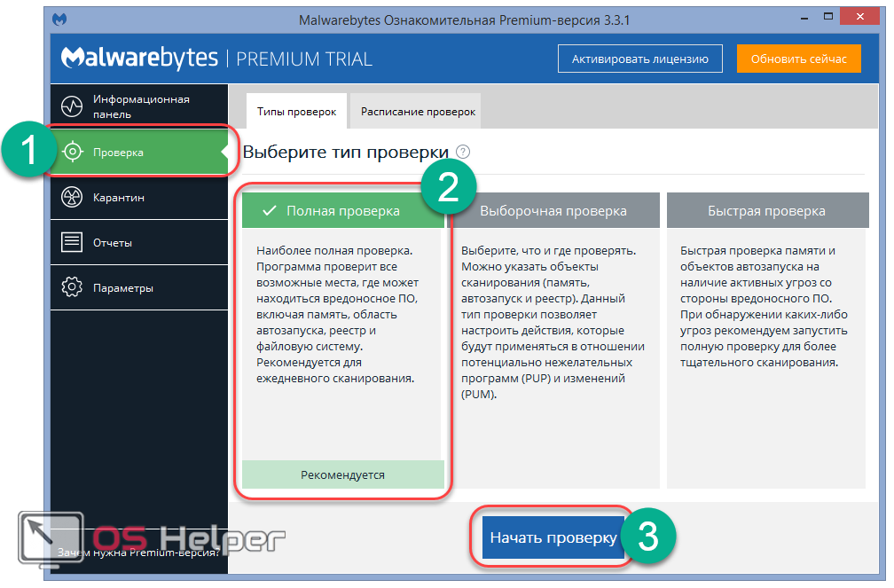Click the Quarantine radiation icon
This screenshot has width=894, height=588.
click(x=73, y=197)
